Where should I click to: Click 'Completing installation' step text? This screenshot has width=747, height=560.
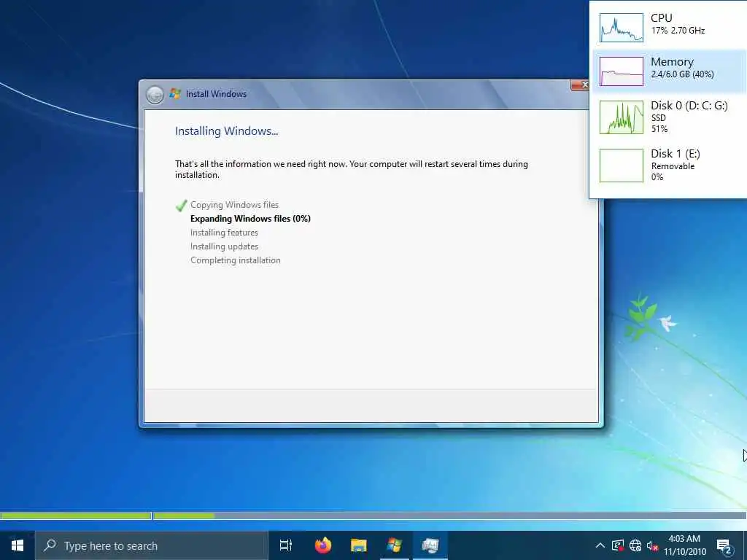[x=236, y=260]
